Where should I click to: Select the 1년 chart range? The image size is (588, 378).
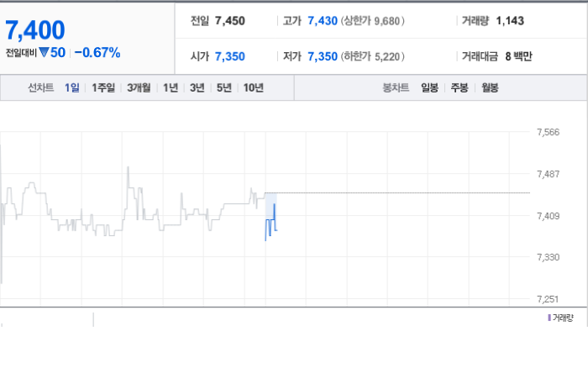click(171, 87)
